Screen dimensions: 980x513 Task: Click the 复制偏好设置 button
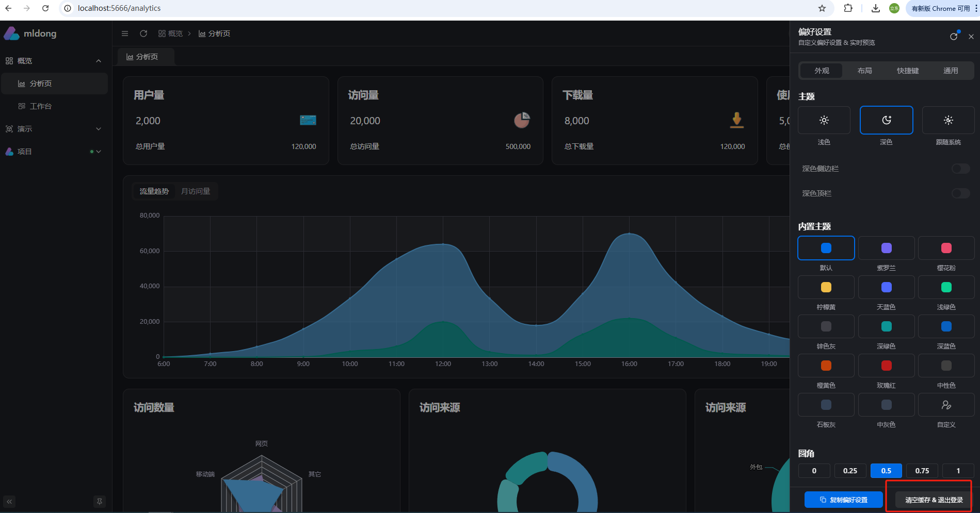click(844, 500)
